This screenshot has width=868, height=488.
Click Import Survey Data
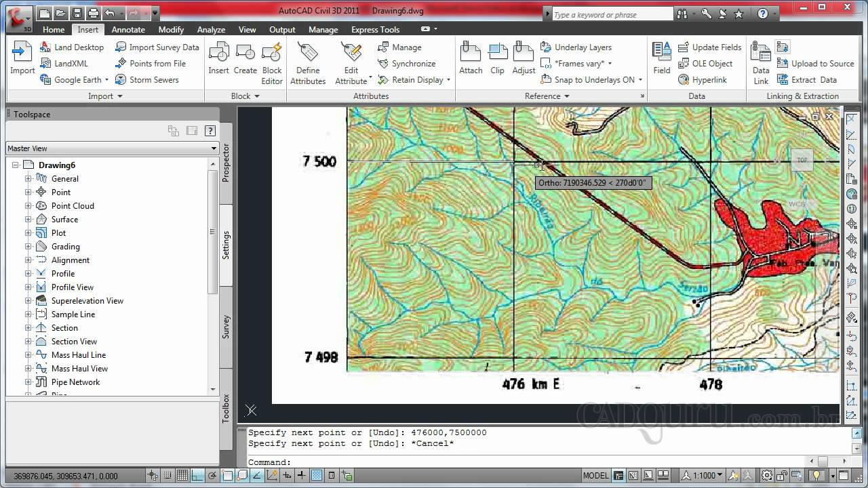point(157,47)
